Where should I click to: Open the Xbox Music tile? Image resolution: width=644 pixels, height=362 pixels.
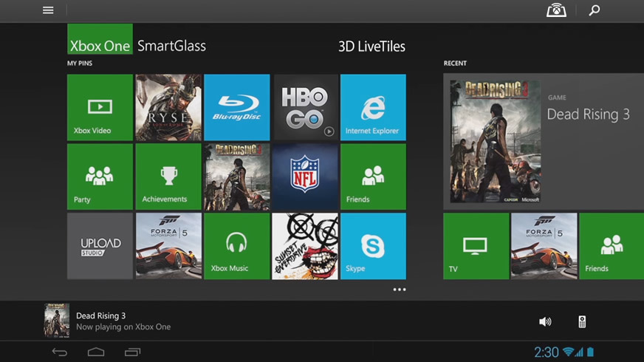237,246
